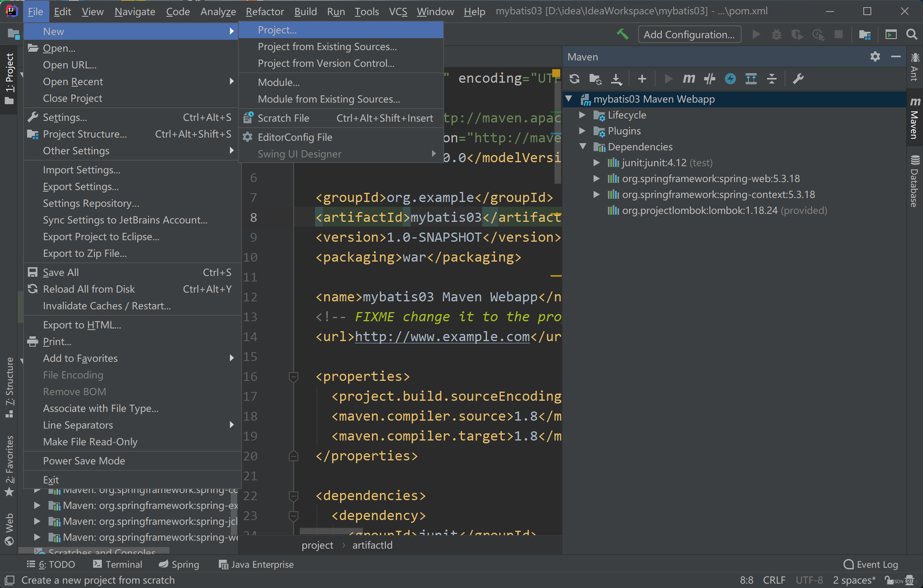Viewport: 923px width, 588px height.
Task: Click the Add Maven Project plus icon
Action: point(642,79)
